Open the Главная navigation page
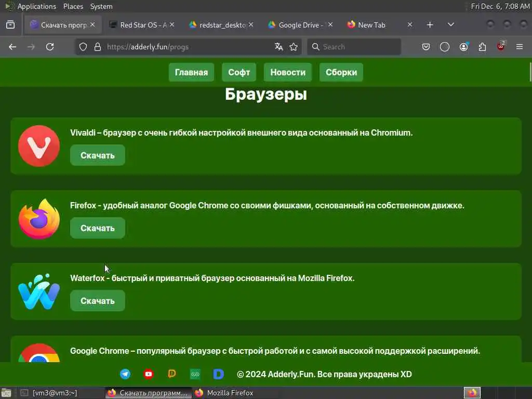 191,72
